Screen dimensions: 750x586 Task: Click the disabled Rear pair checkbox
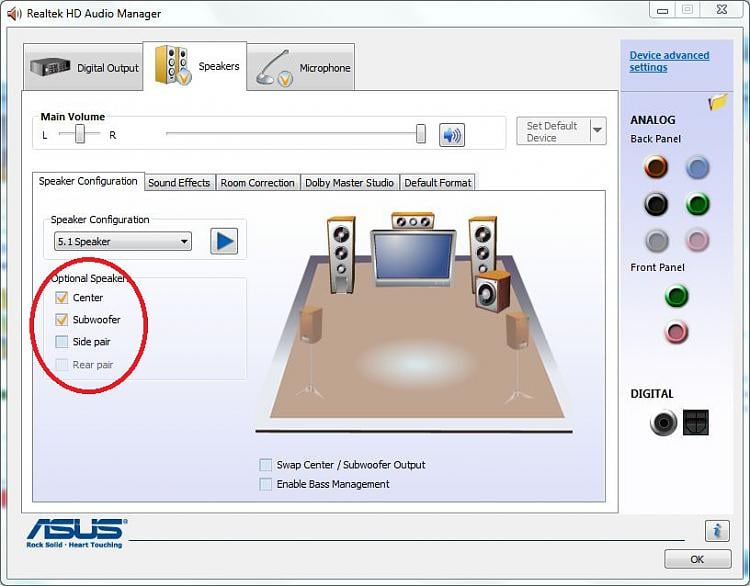[62, 365]
